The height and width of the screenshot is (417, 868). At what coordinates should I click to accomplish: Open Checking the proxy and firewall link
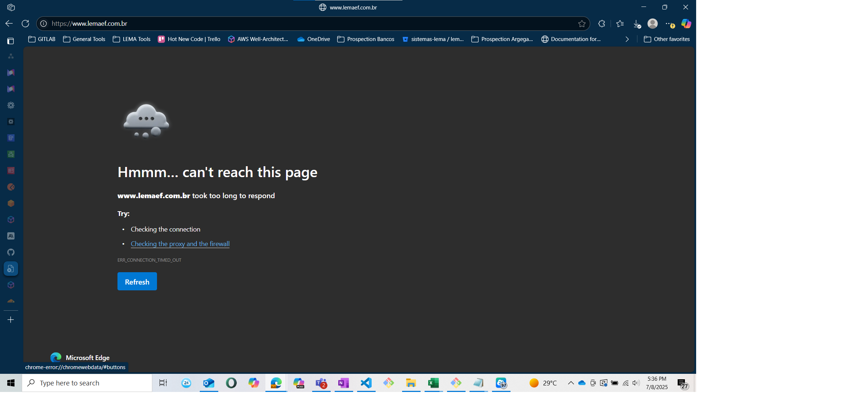pos(180,244)
